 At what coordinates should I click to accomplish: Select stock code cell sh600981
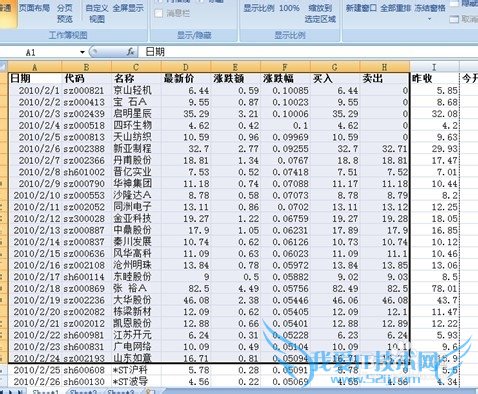86,335
